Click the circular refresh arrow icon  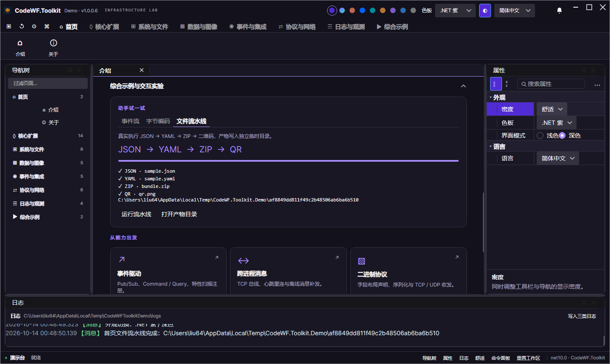pos(22,26)
